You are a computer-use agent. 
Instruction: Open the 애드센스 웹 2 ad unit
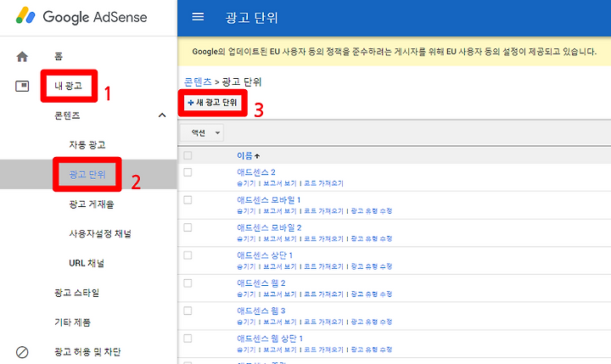pyautogui.click(x=261, y=283)
